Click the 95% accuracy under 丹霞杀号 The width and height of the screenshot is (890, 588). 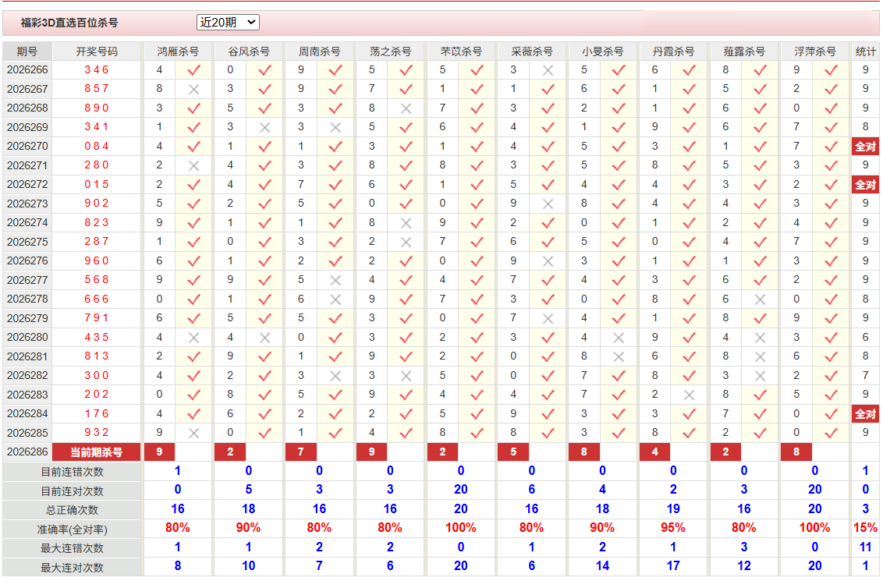[x=673, y=528]
